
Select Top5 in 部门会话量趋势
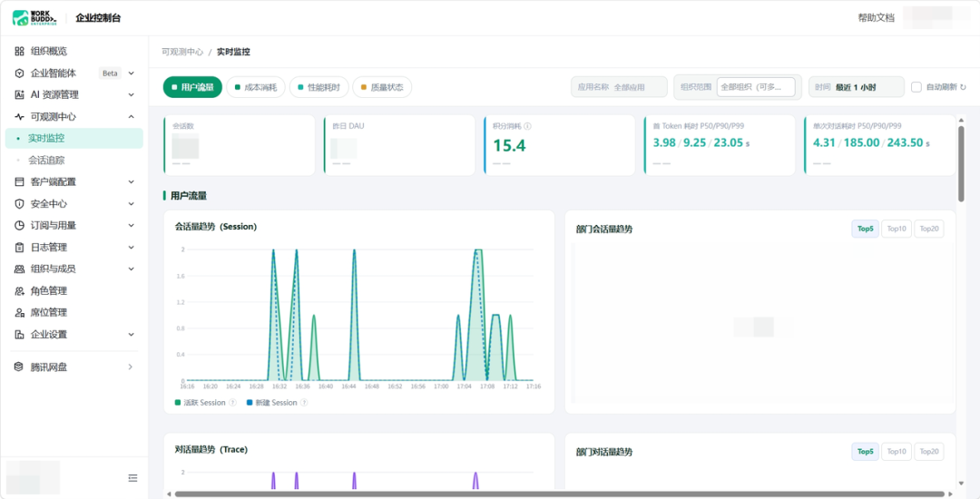865,230
